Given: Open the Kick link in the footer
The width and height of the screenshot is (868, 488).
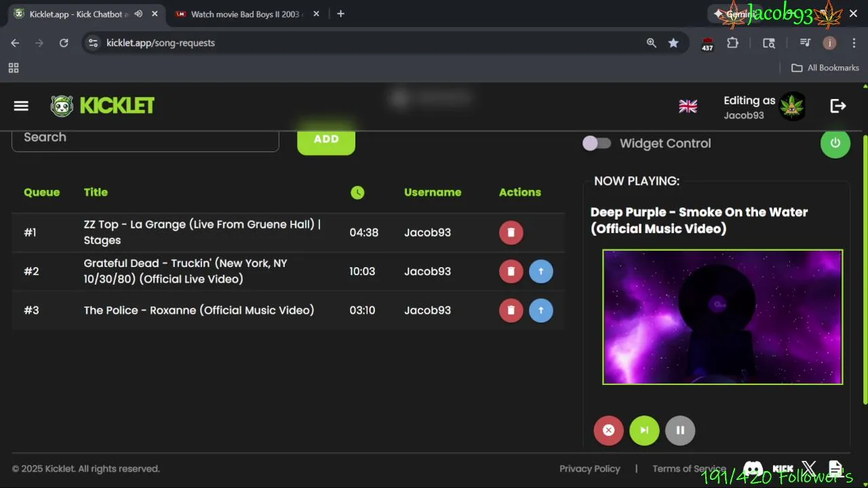Looking at the screenshot, I should point(783,468).
